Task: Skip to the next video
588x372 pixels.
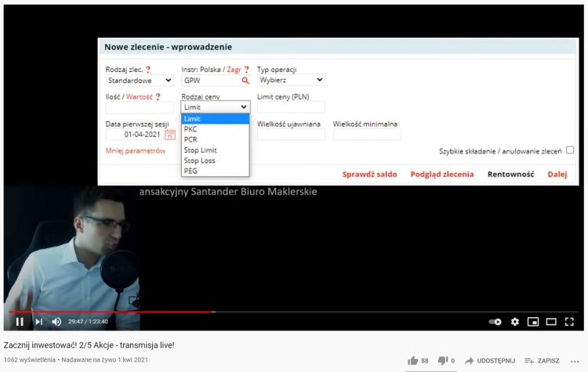Action: [38, 321]
